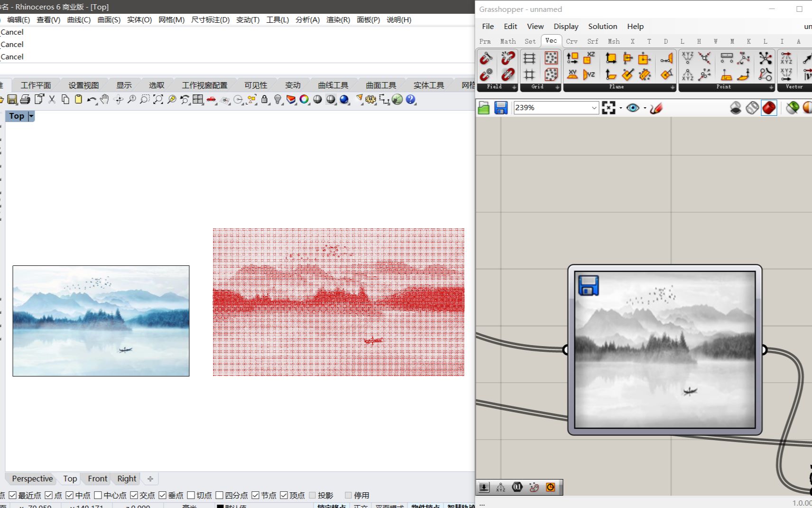Choose the XY Plane component

tap(572, 75)
